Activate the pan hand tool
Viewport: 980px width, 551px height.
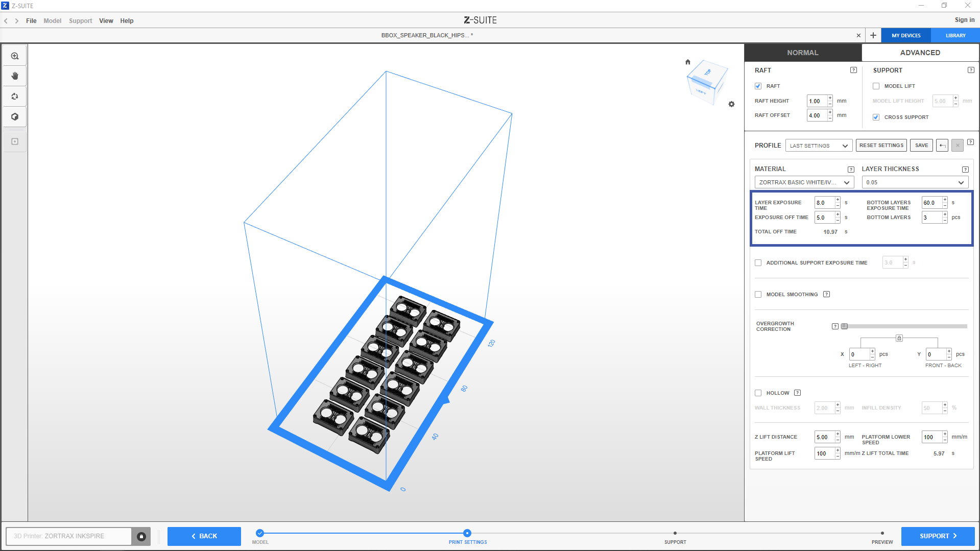point(15,76)
